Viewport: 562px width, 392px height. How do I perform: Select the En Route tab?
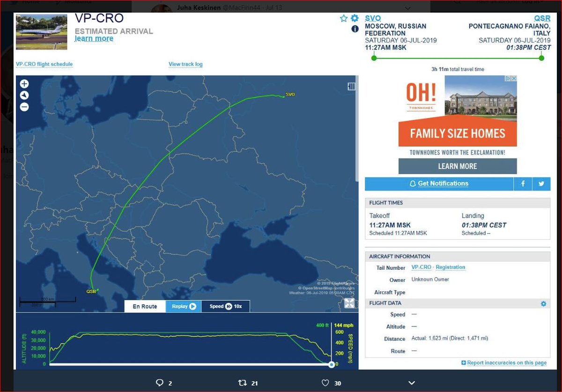tap(145, 306)
